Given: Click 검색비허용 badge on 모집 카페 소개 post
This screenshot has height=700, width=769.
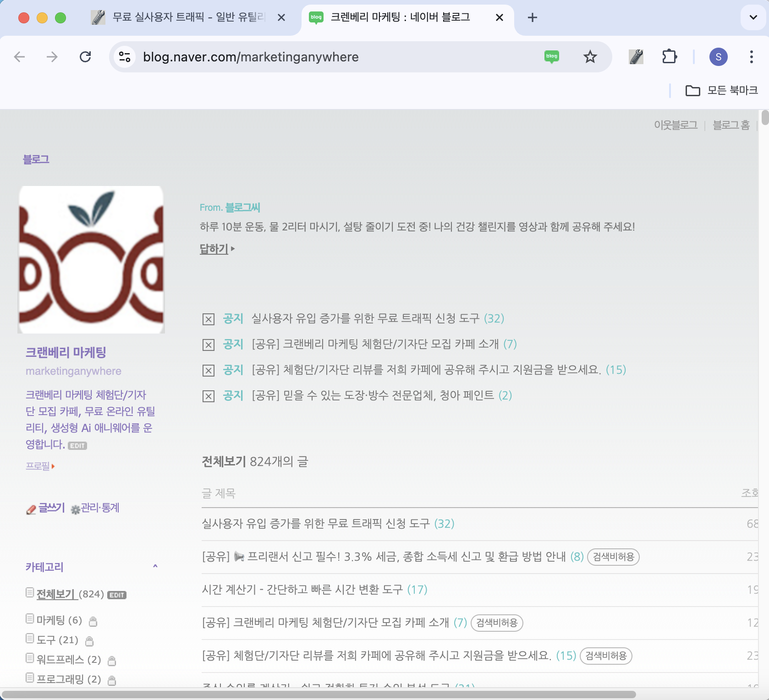Looking at the screenshot, I should (497, 623).
